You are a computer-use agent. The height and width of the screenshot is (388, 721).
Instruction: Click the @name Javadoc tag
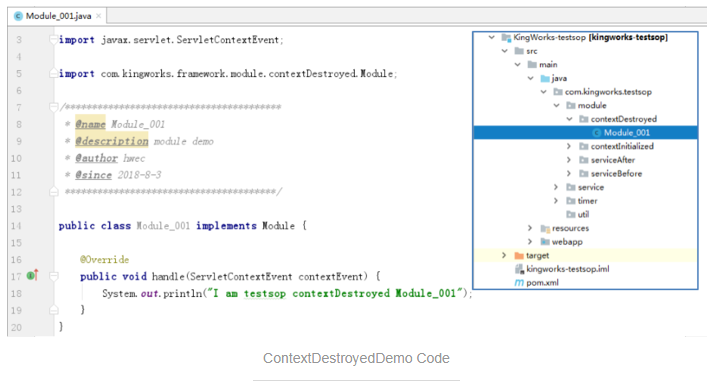90,124
